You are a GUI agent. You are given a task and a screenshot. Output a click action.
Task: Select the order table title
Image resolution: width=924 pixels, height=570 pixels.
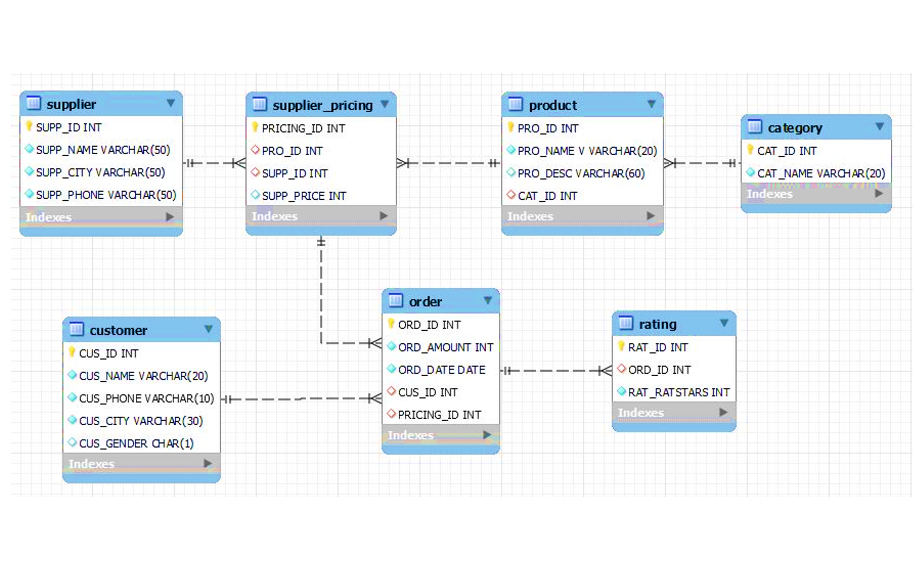(425, 302)
